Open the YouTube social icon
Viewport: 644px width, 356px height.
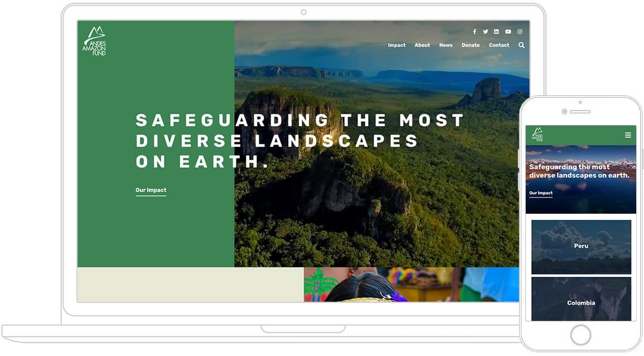pyautogui.click(x=508, y=32)
